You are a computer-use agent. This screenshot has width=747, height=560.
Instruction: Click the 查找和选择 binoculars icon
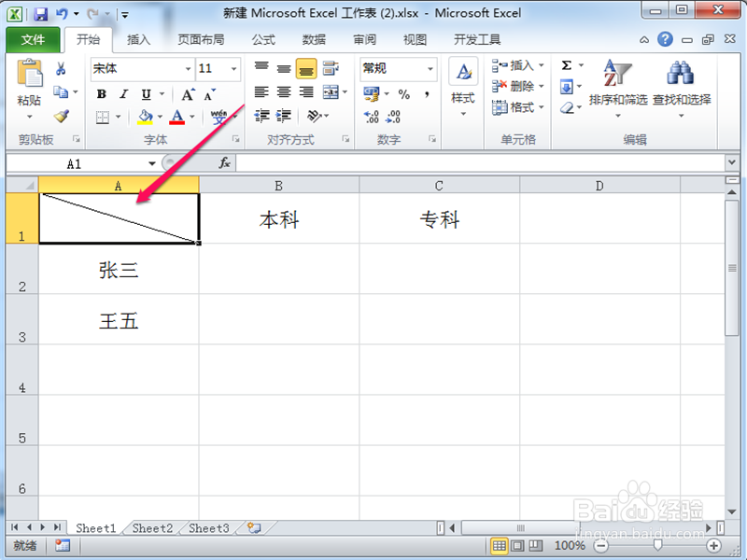[679, 75]
